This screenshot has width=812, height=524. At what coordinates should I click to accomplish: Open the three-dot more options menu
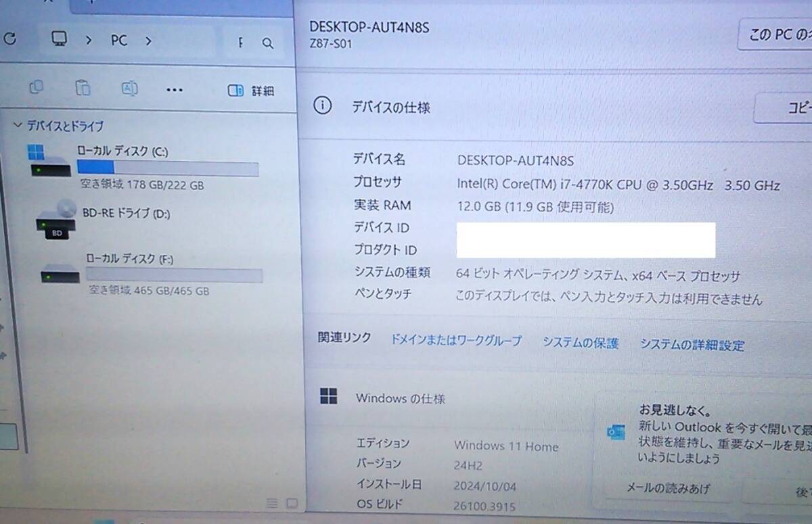(x=175, y=89)
